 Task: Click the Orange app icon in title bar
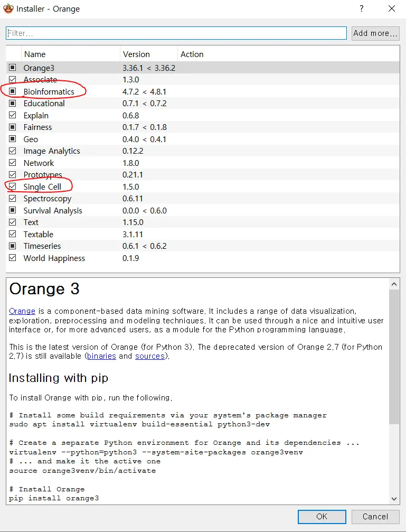[8, 9]
